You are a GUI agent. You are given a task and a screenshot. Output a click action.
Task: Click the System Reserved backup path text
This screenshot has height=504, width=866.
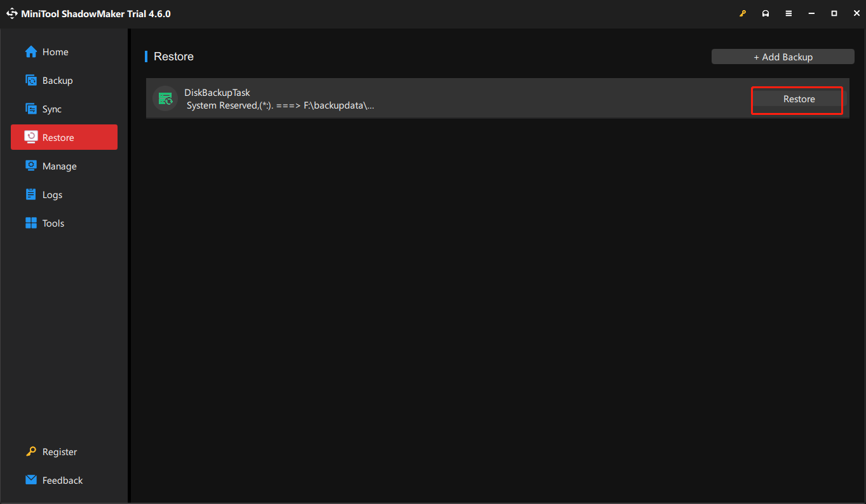coord(280,105)
